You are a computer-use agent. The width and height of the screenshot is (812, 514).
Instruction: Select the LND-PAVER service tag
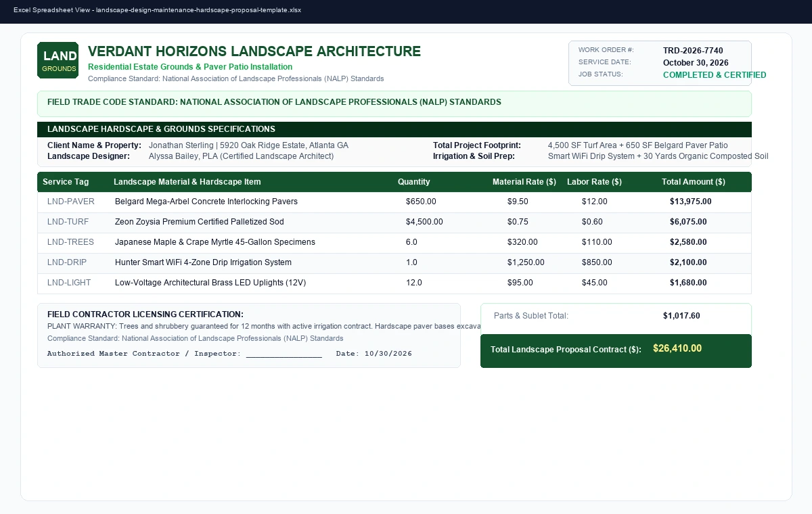pos(71,202)
